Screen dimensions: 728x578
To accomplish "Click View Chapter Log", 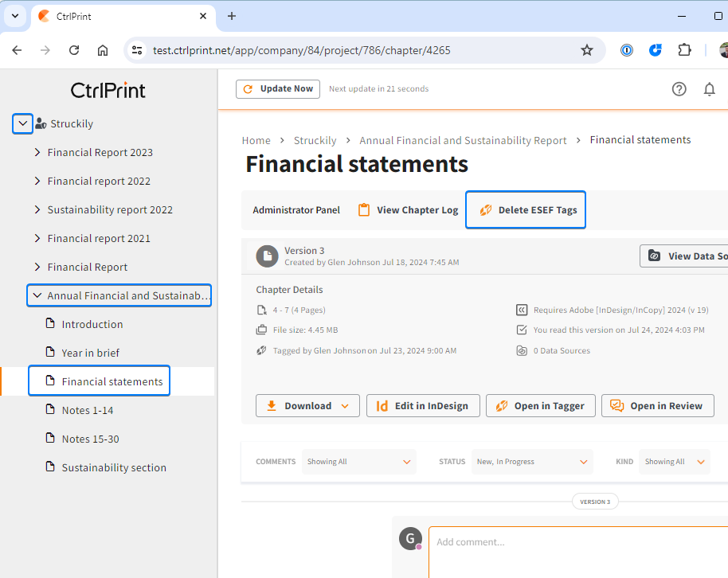I will coord(409,210).
